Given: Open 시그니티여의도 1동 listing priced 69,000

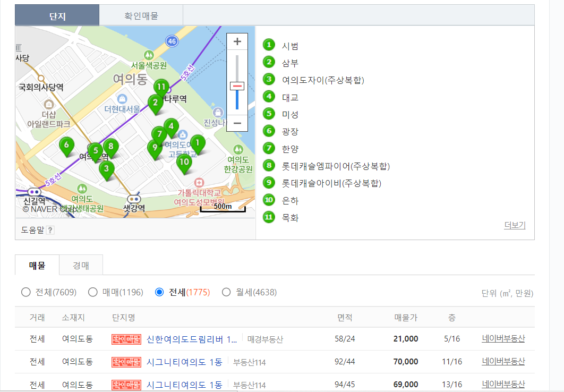Looking at the screenshot, I should 184,385.
